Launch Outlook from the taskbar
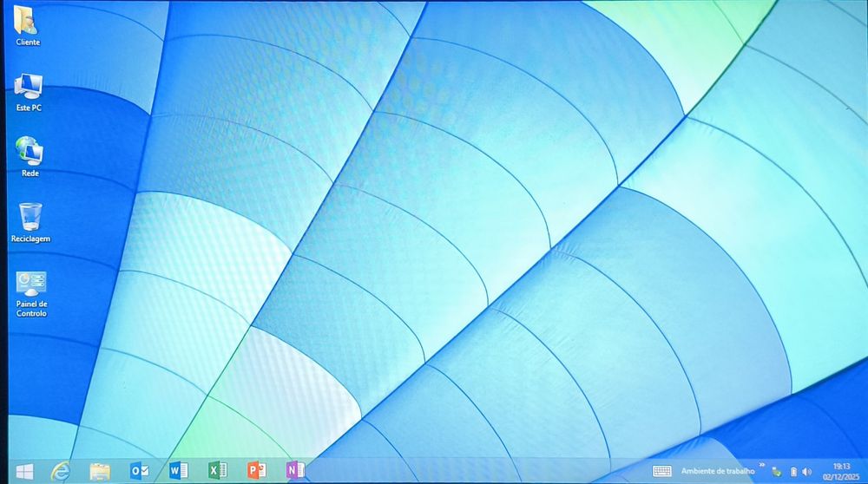Screen dimensions: 868x484 (139, 470)
